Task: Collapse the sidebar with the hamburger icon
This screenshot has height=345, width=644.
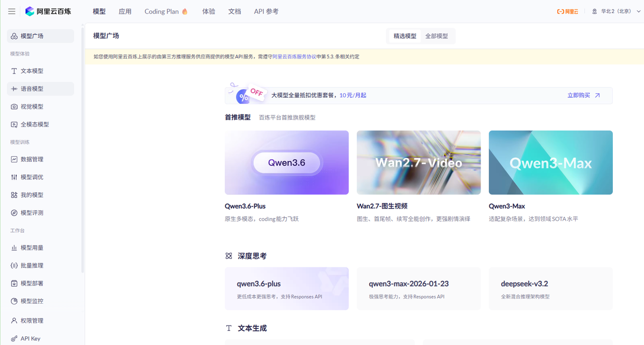Action: click(11, 11)
